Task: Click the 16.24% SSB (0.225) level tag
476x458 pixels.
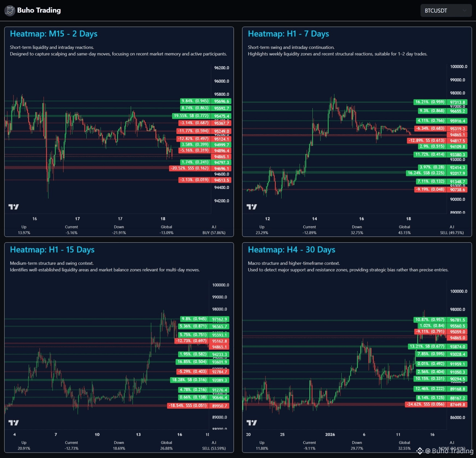Action: tap(426, 173)
